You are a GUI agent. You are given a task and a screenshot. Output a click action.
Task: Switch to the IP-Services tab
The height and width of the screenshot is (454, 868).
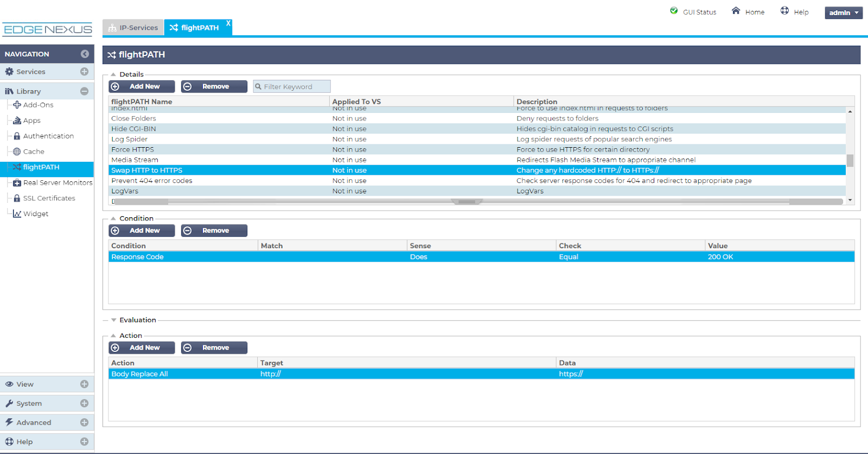(133, 28)
